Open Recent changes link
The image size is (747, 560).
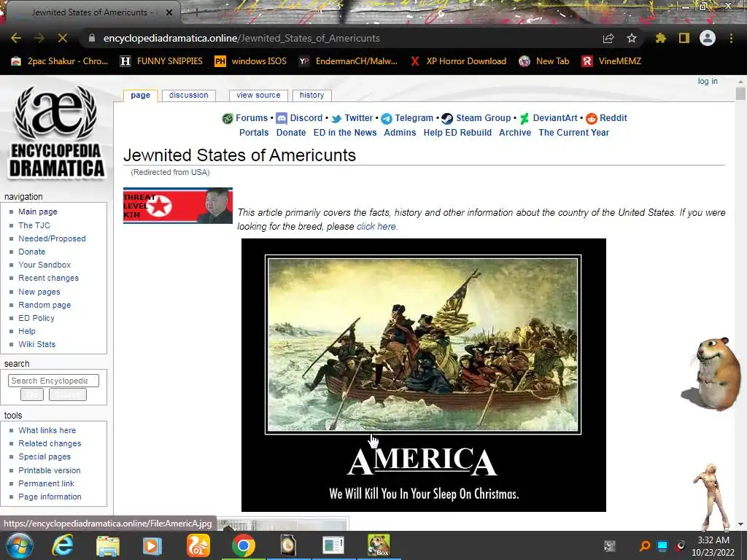tap(49, 278)
